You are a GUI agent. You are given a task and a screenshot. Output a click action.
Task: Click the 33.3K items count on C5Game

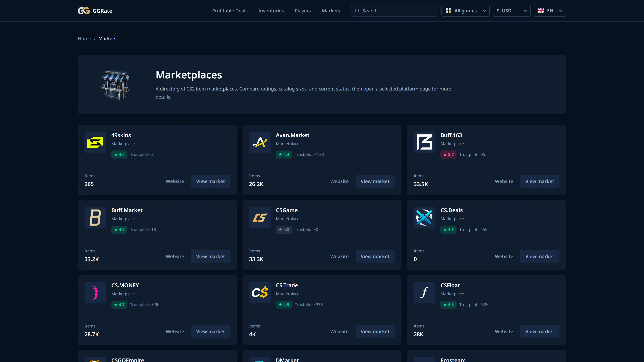pyautogui.click(x=256, y=259)
